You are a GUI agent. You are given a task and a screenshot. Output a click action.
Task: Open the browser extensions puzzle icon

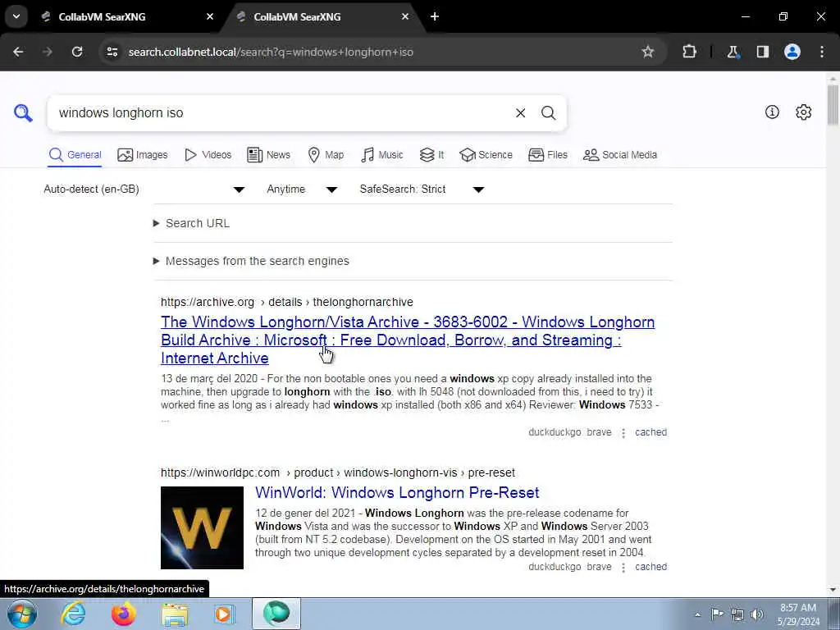(x=689, y=52)
